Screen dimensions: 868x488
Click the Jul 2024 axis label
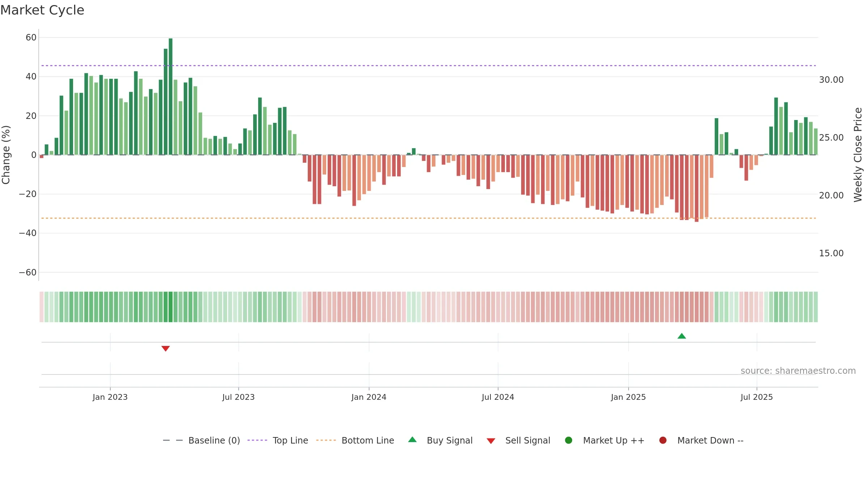point(498,397)
